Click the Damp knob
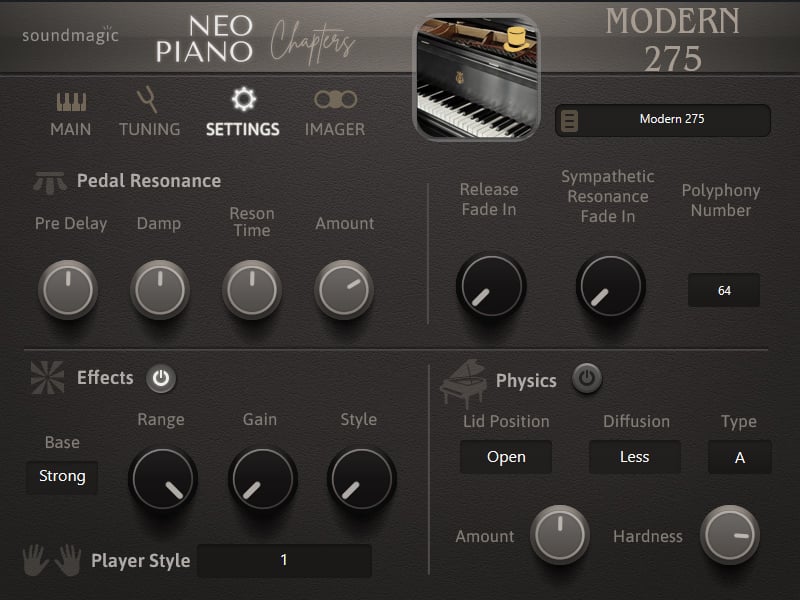This screenshot has width=800, height=600. (160, 290)
